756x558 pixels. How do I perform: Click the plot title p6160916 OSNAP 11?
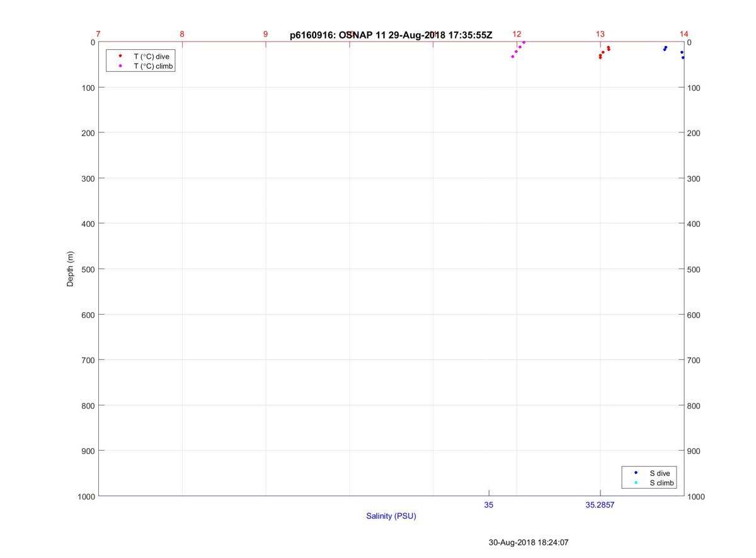(391, 35)
